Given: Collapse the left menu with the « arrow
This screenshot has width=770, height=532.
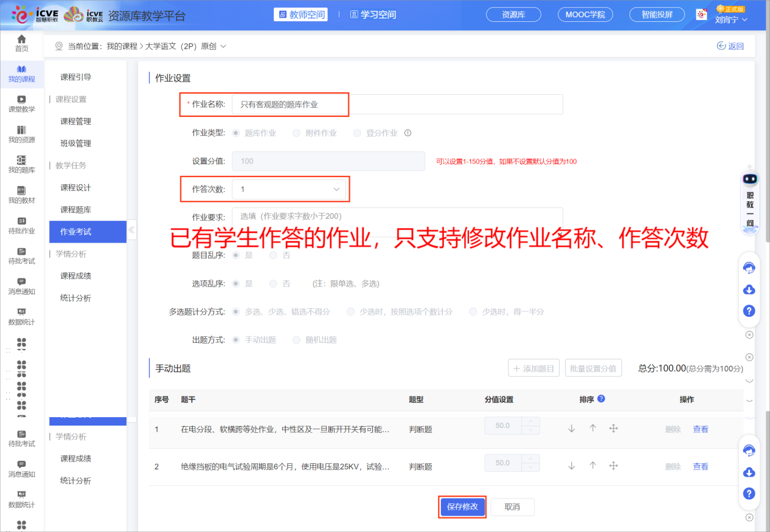Looking at the screenshot, I should [x=131, y=229].
